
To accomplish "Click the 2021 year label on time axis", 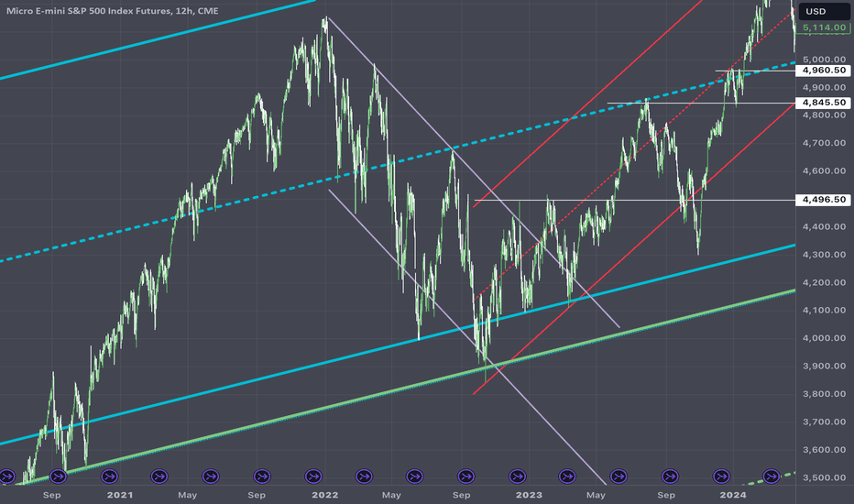I will (120, 495).
